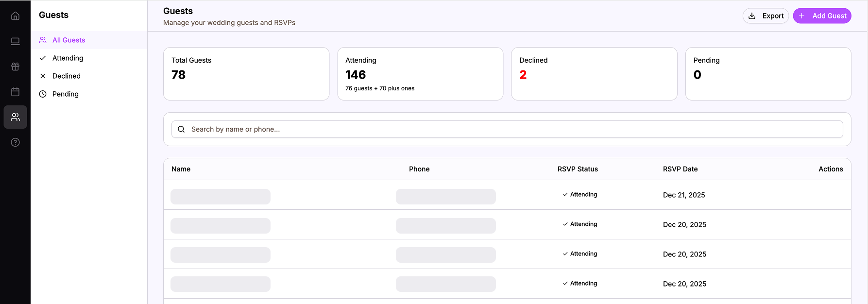868x304 pixels.
Task: Click the Add Guest button
Action: tap(822, 16)
